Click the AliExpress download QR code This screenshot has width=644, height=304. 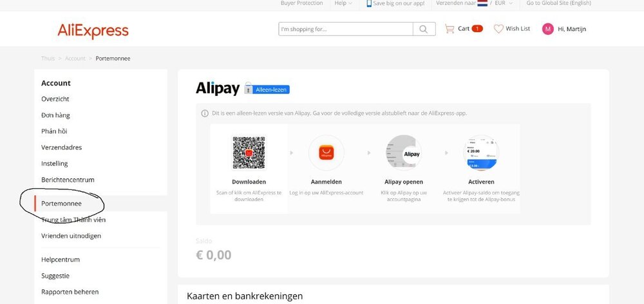(x=249, y=152)
